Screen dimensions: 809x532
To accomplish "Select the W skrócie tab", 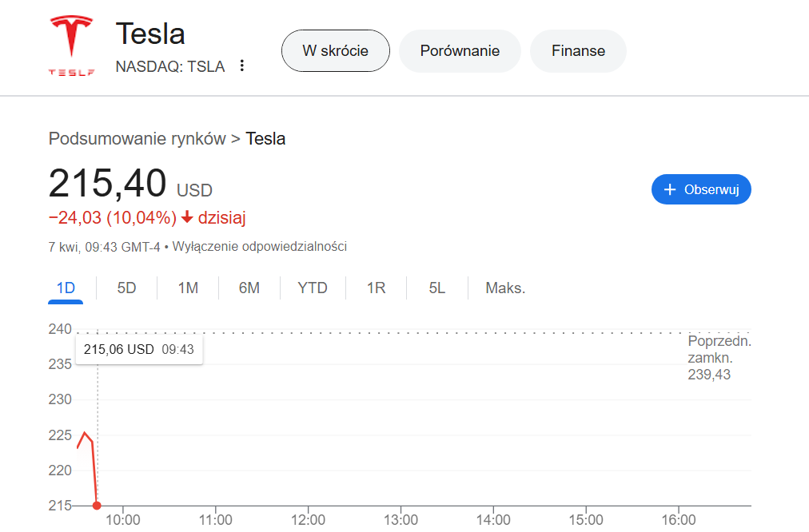I will pos(335,51).
